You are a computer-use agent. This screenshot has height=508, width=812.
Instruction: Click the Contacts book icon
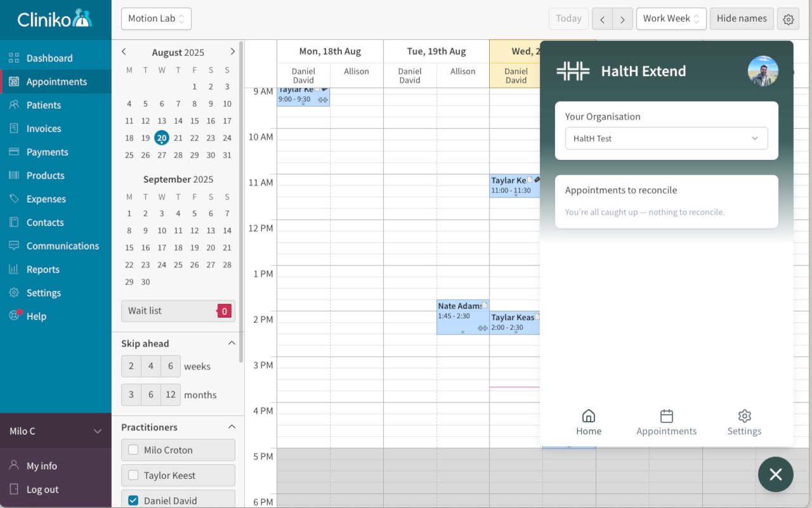14,222
